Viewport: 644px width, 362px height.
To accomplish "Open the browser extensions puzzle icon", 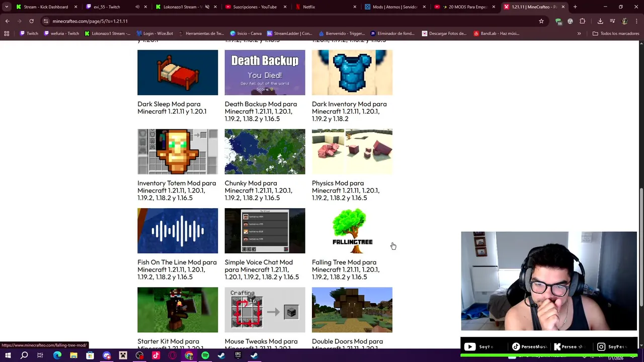I will click(582, 21).
